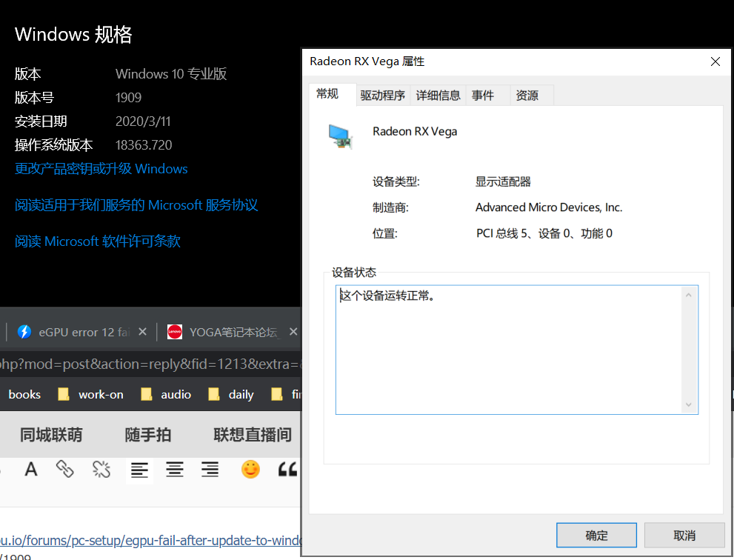The width and height of the screenshot is (734, 560).
Task: Click the work-on bookmark folder
Action: [91, 395]
